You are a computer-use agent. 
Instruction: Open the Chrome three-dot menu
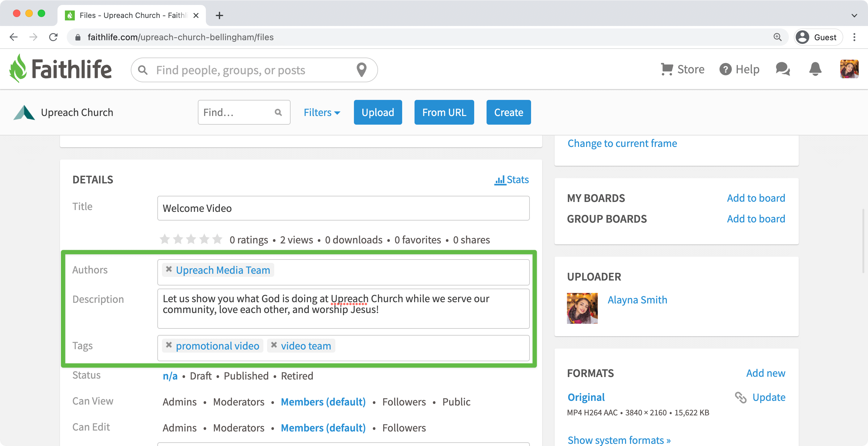pyautogui.click(x=854, y=37)
